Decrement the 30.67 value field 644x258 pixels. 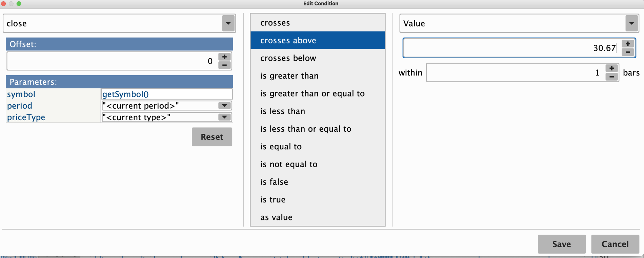628,52
